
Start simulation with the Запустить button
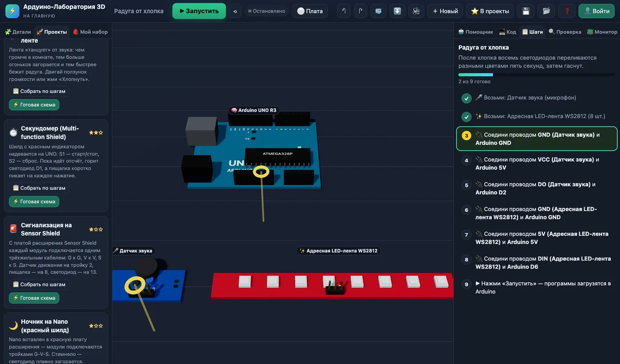199,11
